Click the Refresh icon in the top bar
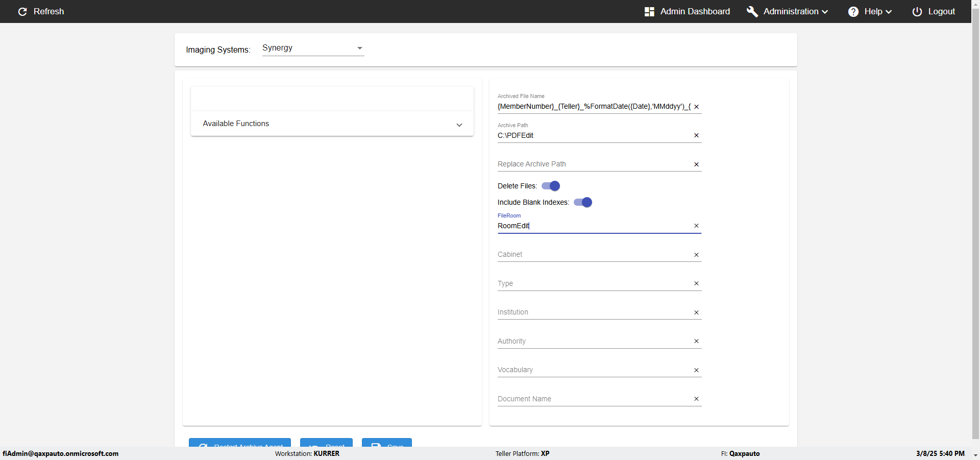The image size is (980, 460). [22, 11]
